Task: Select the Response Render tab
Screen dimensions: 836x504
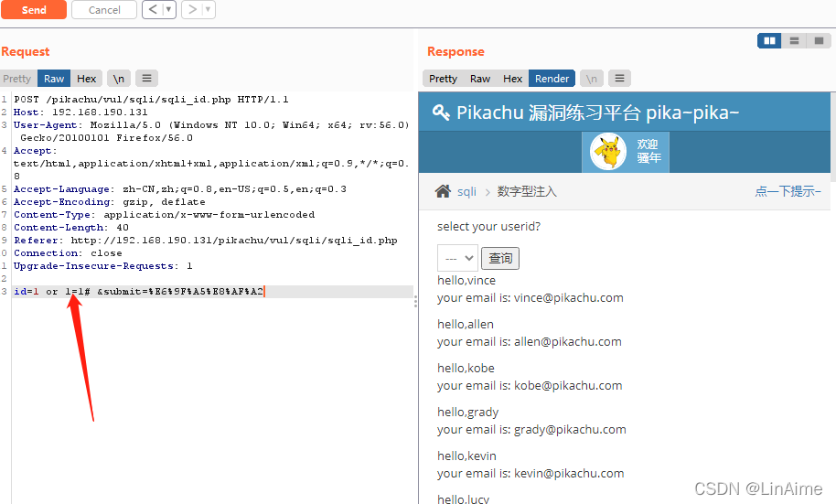Action: [x=552, y=79]
